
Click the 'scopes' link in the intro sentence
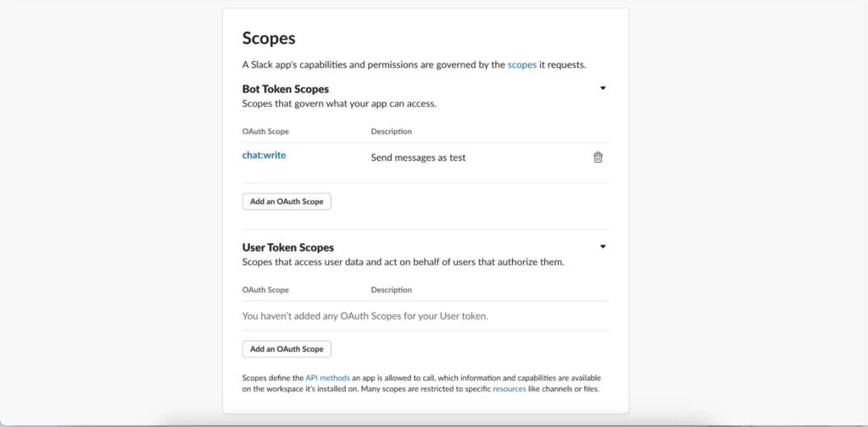[521, 64]
